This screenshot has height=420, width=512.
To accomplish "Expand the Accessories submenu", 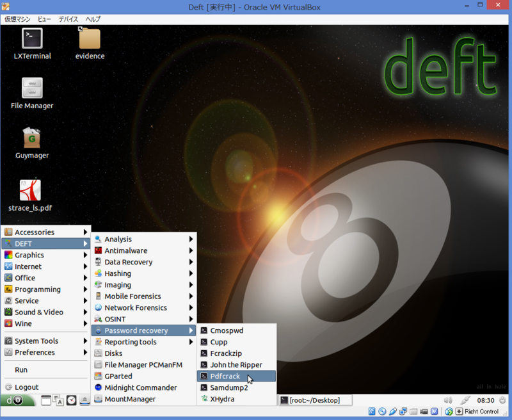I will click(x=45, y=232).
